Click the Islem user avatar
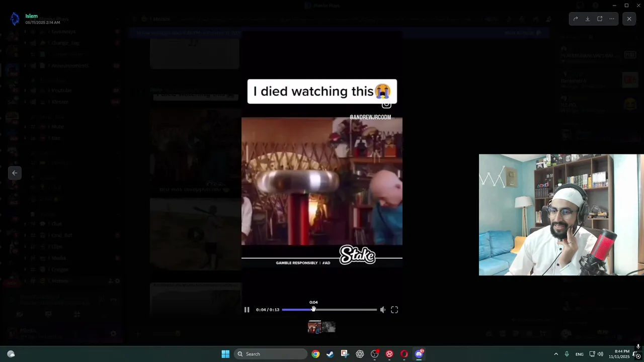 15,19
